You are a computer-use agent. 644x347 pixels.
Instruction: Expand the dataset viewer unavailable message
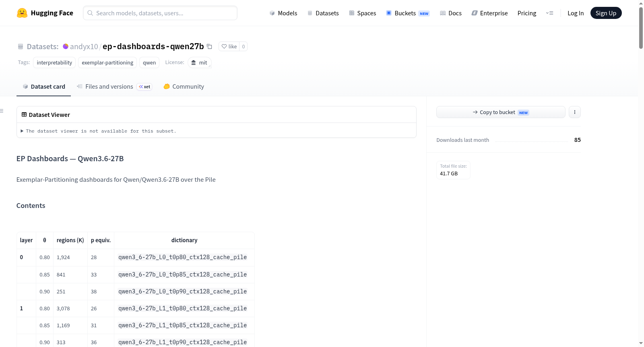99,131
